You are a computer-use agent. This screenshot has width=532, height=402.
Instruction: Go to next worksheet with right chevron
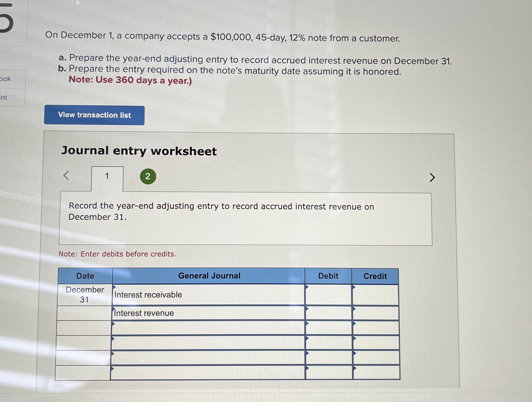(x=432, y=177)
